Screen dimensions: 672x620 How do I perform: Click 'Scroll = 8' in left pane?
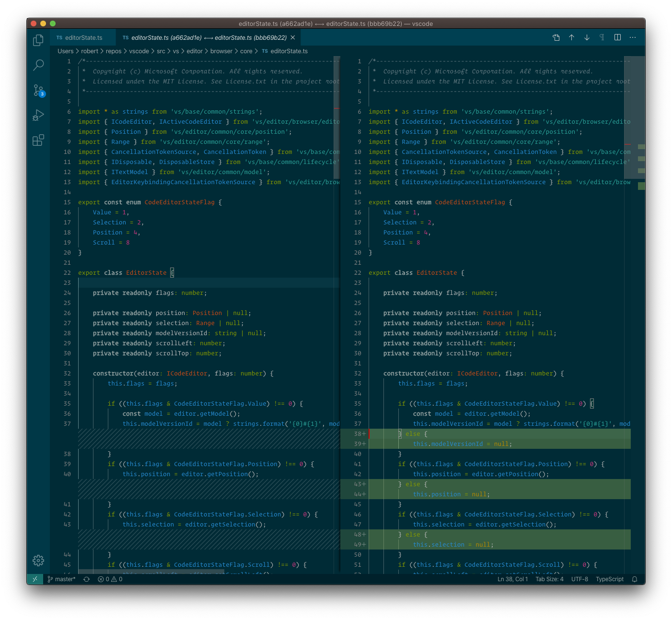click(x=111, y=243)
